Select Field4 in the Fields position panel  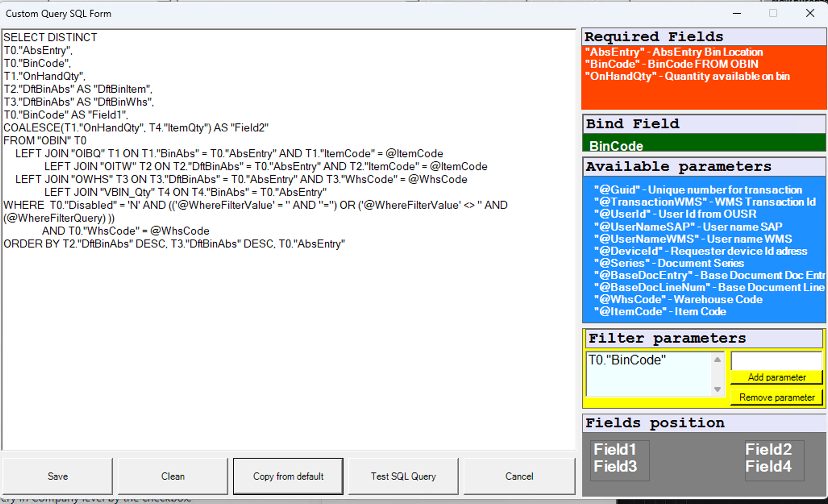tap(768, 467)
